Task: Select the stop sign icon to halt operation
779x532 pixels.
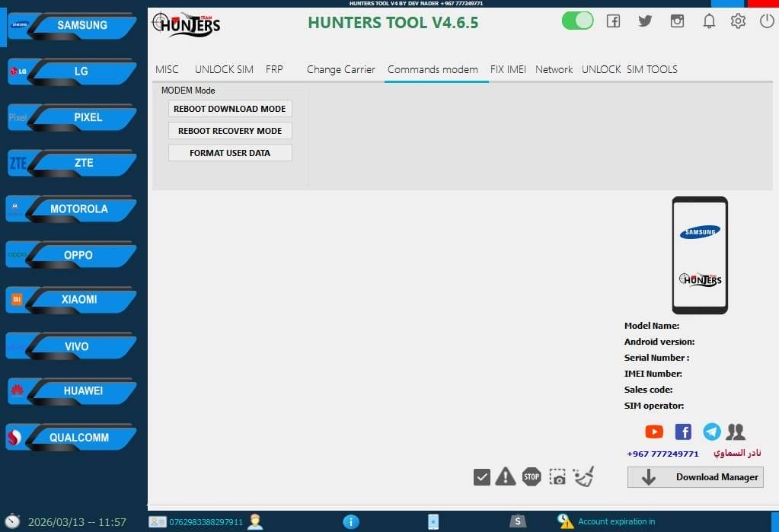Action: (x=532, y=476)
